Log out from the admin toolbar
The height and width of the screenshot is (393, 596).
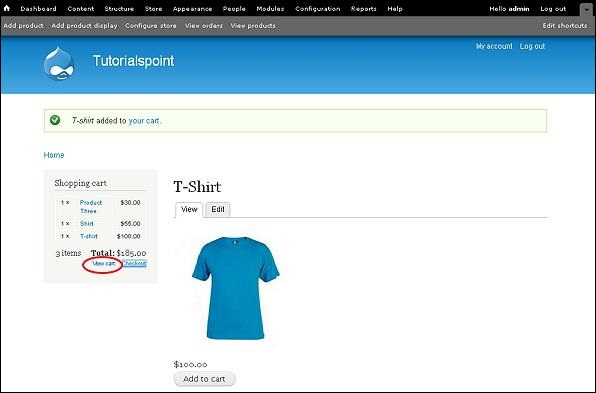(553, 8)
